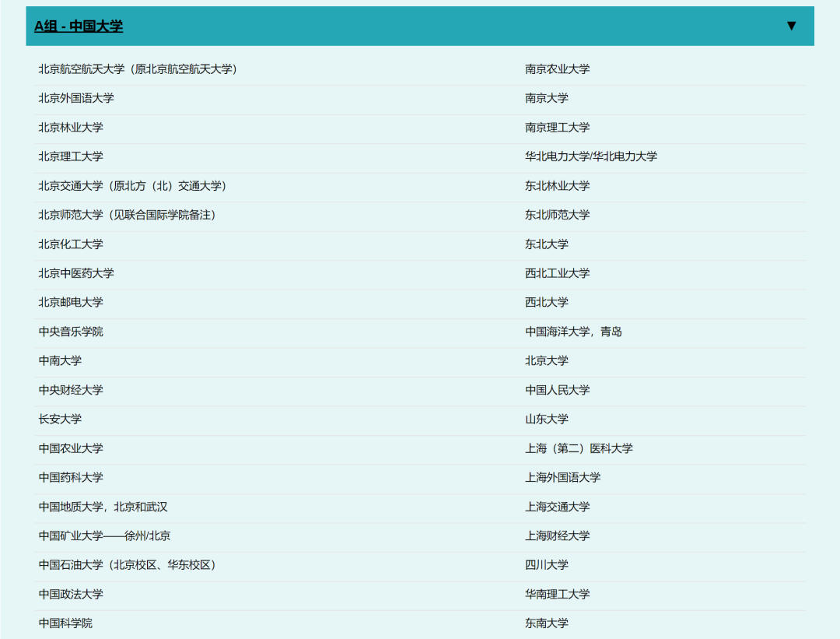The image size is (840, 639).
Task: Select the 南京大学 entry
Action: pos(547,98)
